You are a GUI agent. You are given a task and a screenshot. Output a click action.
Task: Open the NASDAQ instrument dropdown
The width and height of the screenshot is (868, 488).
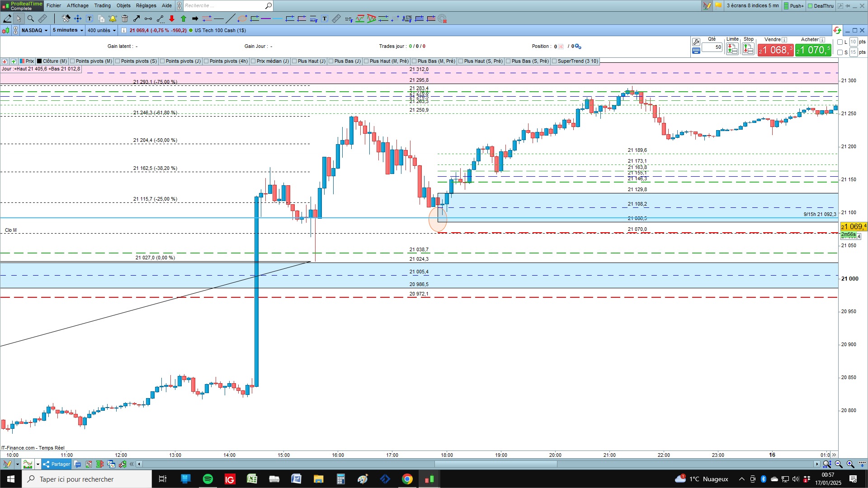(x=34, y=30)
